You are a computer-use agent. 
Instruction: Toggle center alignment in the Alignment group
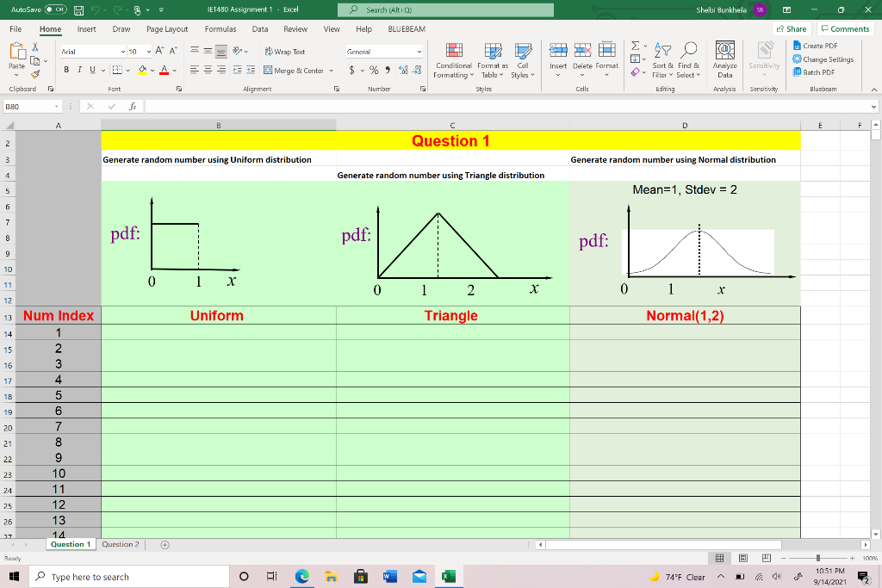click(x=208, y=70)
